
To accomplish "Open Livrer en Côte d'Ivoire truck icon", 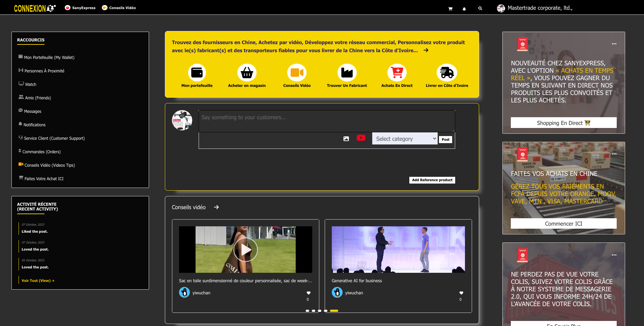I will [x=447, y=72].
